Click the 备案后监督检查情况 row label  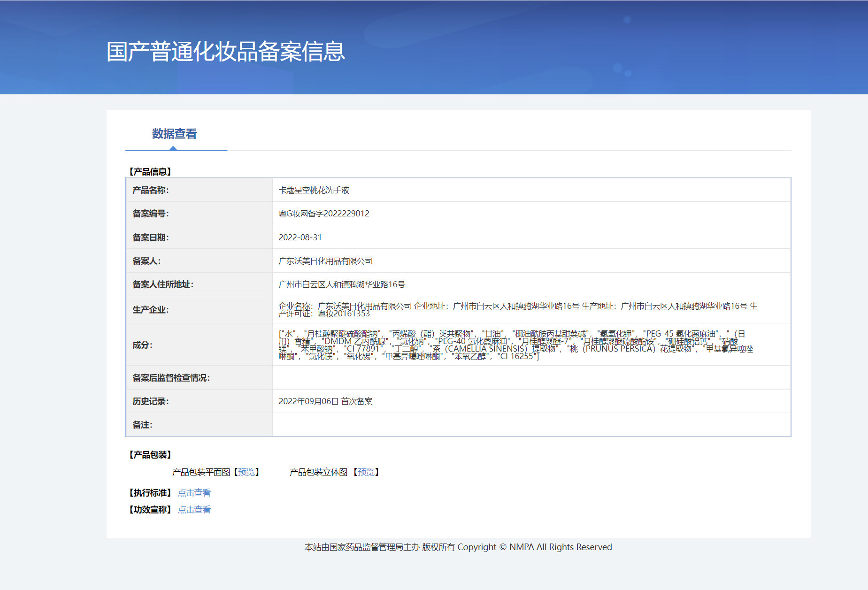click(171, 378)
